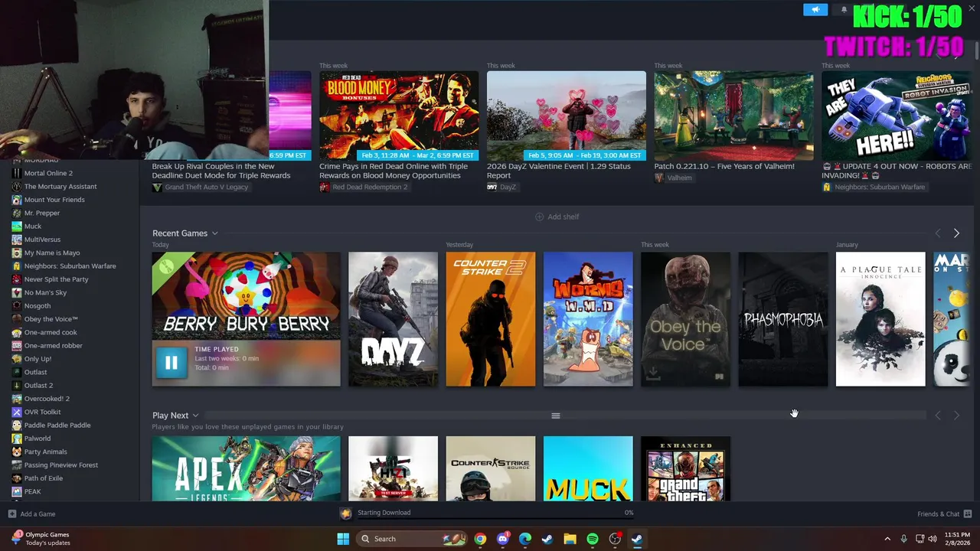The image size is (980, 551).
Task: Click the Add a Game plus icon
Action: click(x=11, y=514)
